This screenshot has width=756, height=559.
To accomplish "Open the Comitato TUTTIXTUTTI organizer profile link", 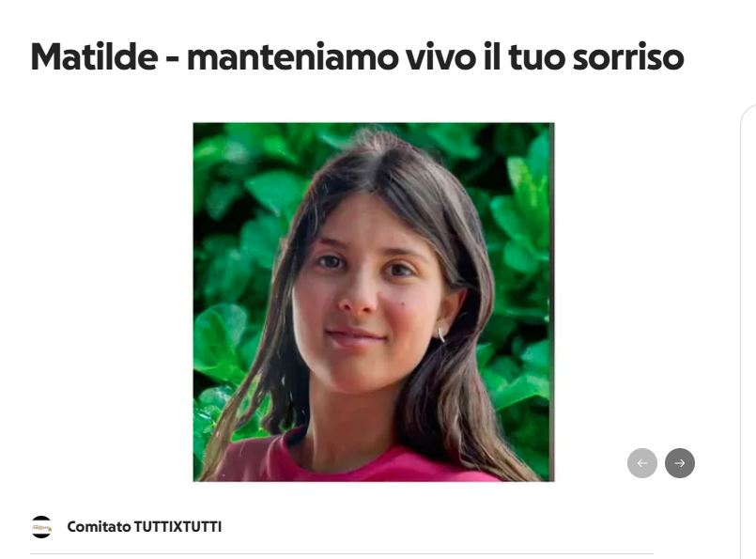I will (145, 527).
